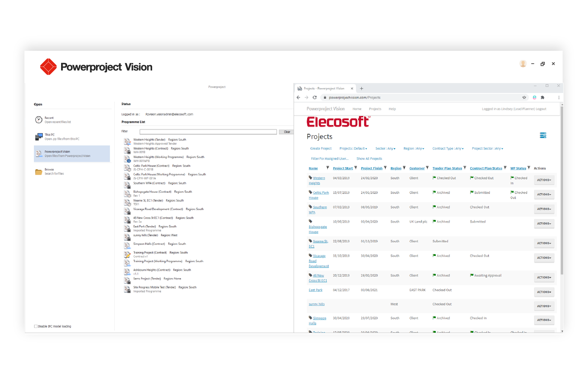The image size is (588, 387).
Task: Sort by the Project Start header
Action: coord(343,168)
